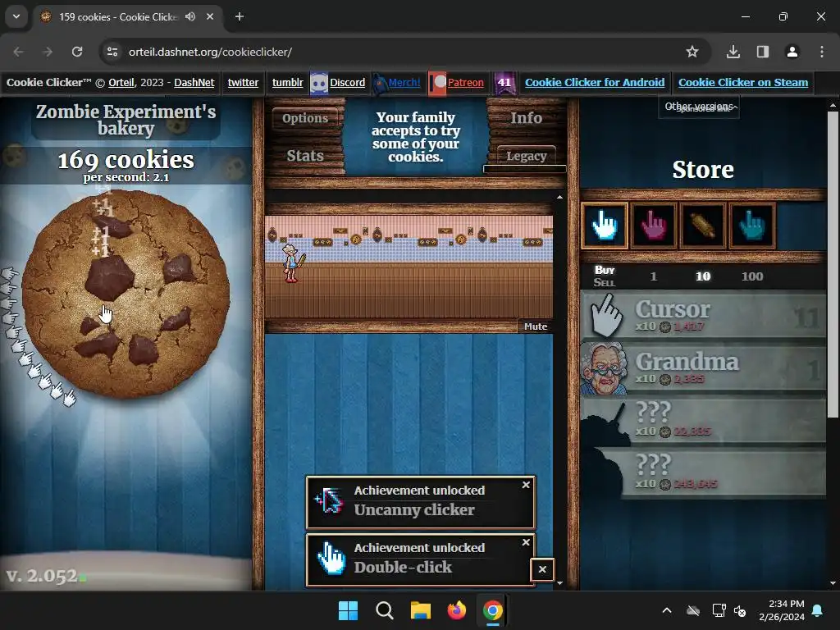Open the tumblr link
The image size is (840, 630).
click(288, 83)
